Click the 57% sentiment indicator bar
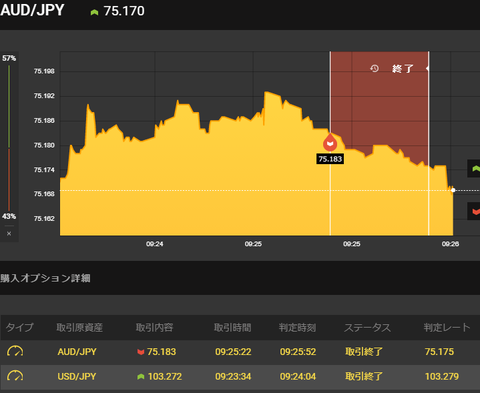The image size is (480, 393). click(9, 106)
